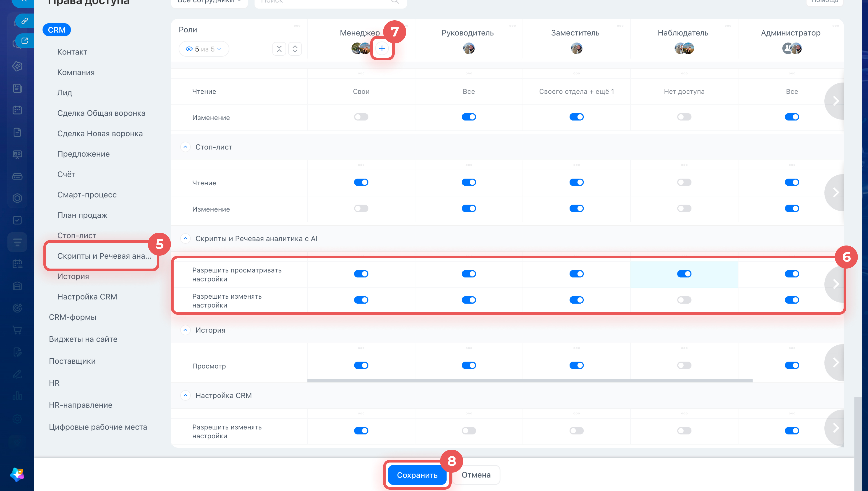The height and width of the screenshot is (491, 868).
Task: Open the 5 из 5 roles visibility dropdown
Action: [204, 49]
